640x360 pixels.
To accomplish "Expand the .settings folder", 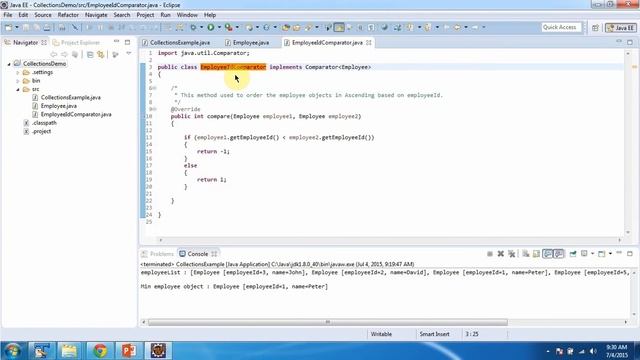I will (x=18, y=72).
